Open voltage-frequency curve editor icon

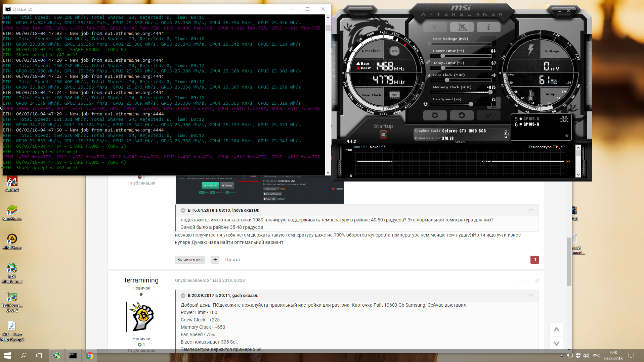pos(428,75)
